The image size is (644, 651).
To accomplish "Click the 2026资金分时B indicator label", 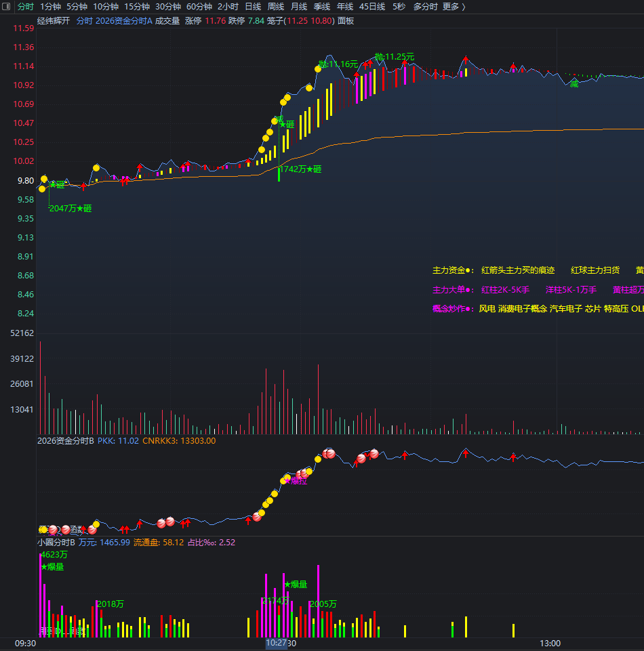I will click(x=66, y=441).
